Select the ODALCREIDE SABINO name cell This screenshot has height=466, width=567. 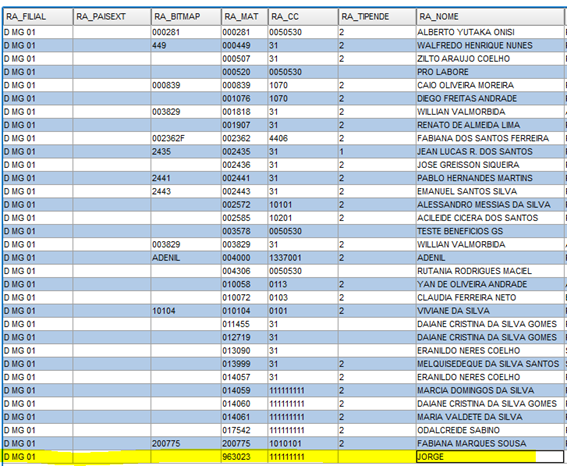490,430
